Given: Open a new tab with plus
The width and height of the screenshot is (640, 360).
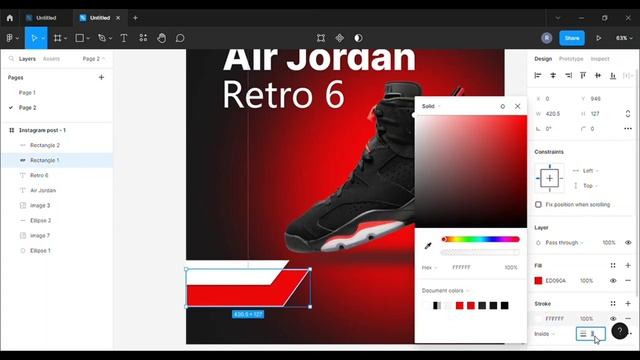Looking at the screenshot, I should (x=135, y=18).
